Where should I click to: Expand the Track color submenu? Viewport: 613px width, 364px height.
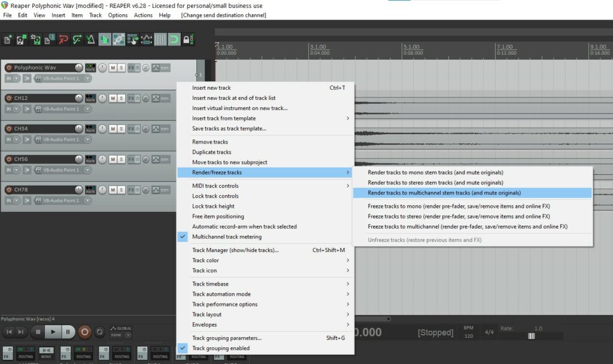point(265,260)
